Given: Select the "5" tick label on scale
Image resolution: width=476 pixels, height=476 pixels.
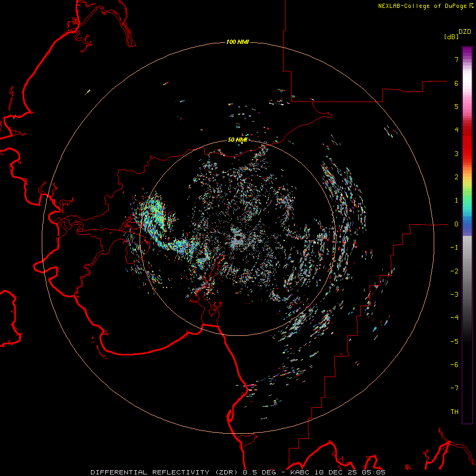Looking at the screenshot, I should tap(456, 106).
